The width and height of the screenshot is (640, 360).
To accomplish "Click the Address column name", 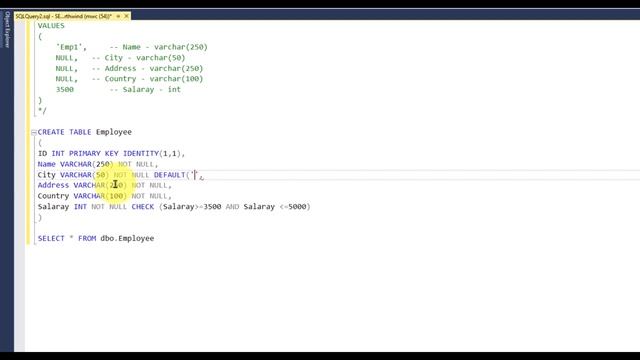I will [x=53, y=185].
